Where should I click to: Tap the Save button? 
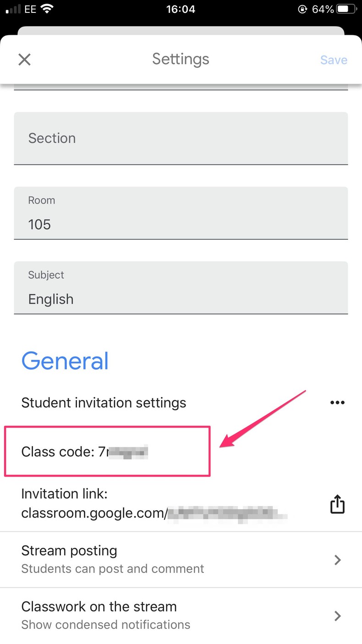pyautogui.click(x=334, y=60)
